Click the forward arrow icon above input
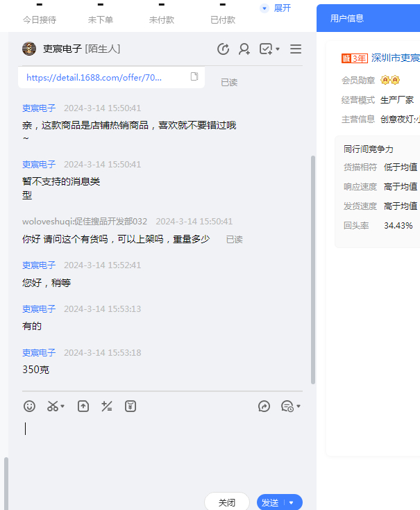Viewport: 420px width, 510px height. [264, 406]
